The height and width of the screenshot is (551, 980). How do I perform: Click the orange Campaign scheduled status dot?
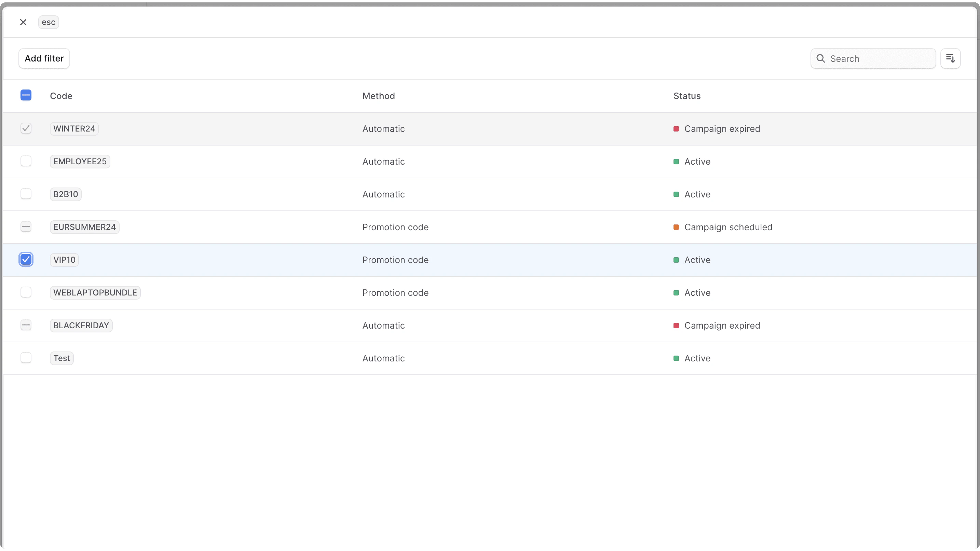[676, 227]
